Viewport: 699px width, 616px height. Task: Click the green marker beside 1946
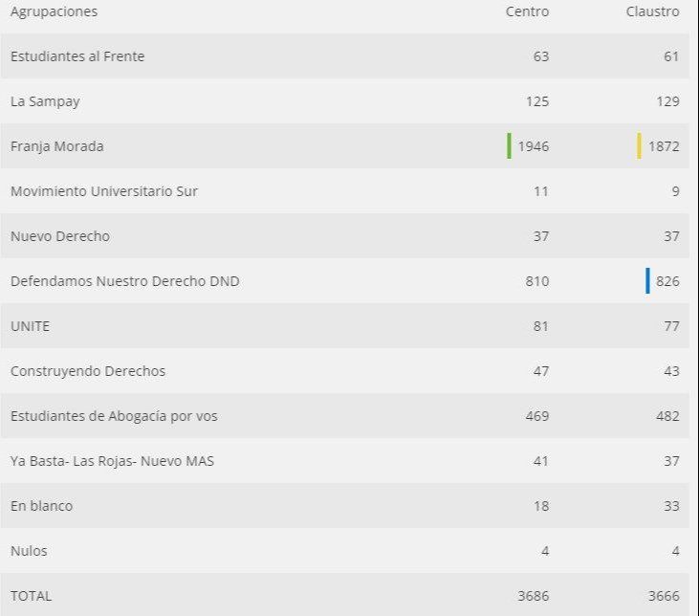tap(509, 146)
